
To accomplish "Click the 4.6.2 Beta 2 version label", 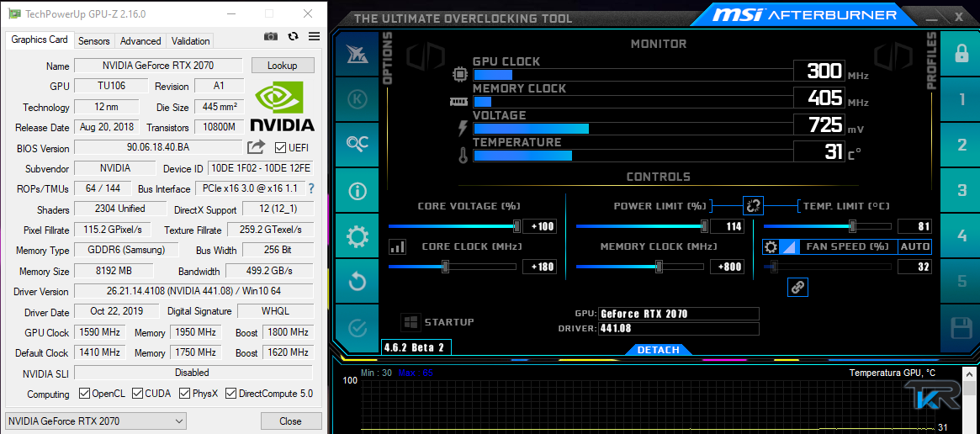I will pos(416,347).
